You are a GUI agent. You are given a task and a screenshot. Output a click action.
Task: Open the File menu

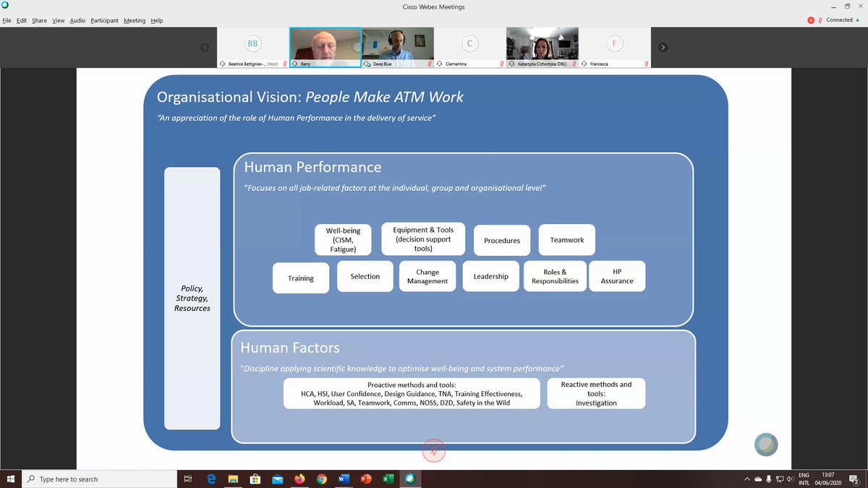point(7,20)
